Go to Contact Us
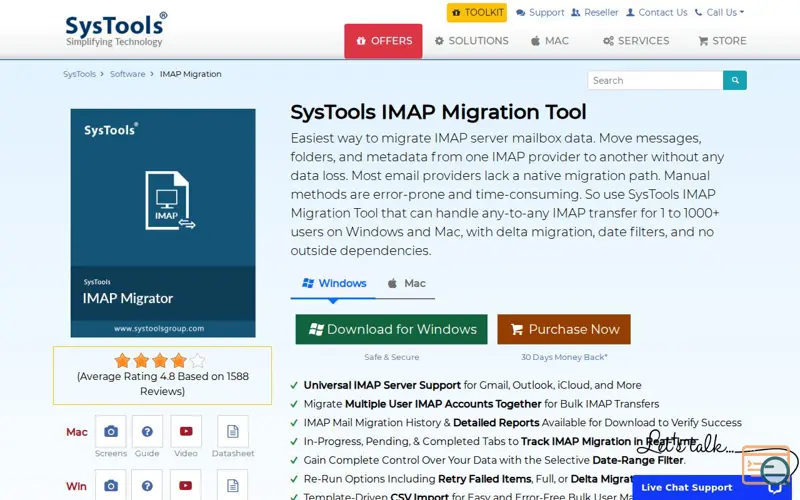The height and width of the screenshot is (500, 800). point(656,12)
